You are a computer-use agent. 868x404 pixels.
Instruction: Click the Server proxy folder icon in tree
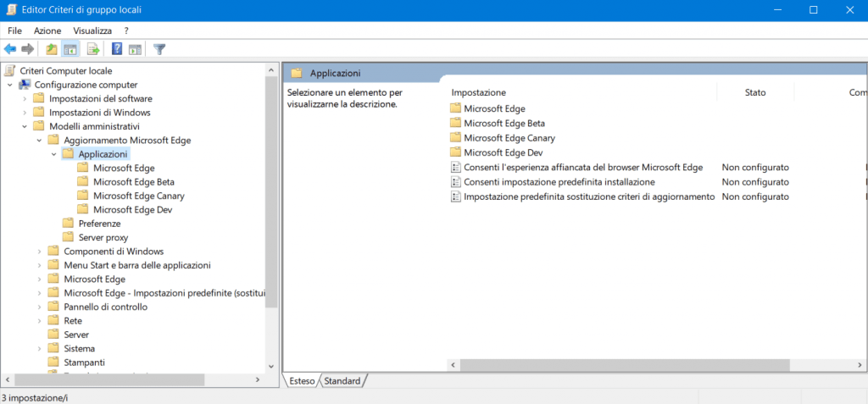(x=68, y=237)
